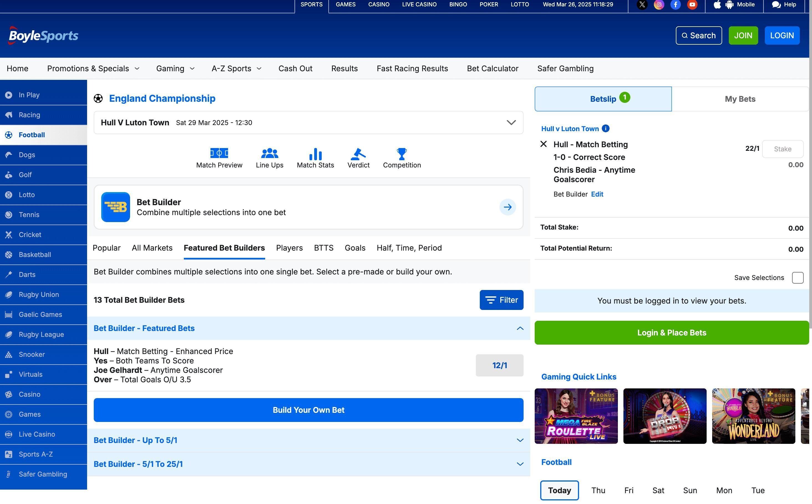Click the info icon beside Hull v Luton Town
812x504 pixels.
pyautogui.click(x=606, y=128)
